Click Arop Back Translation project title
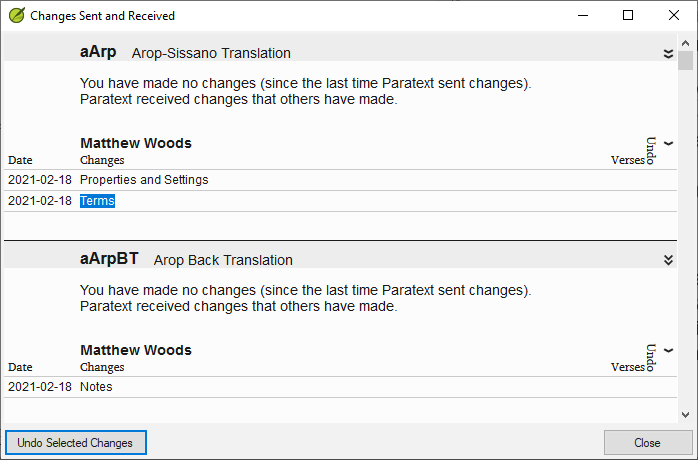 [223, 260]
